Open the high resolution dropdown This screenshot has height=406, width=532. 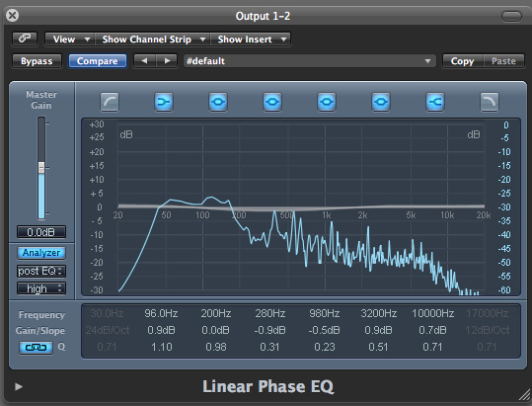41,288
